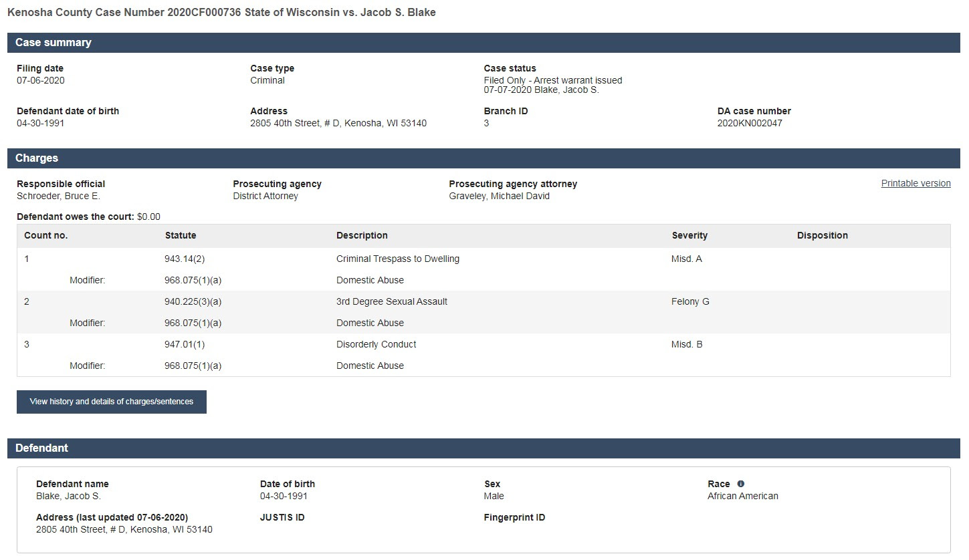The width and height of the screenshot is (969, 560).
Task: Select '3rd Degree Sexual Assault' description
Action: [x=392, y=302]
